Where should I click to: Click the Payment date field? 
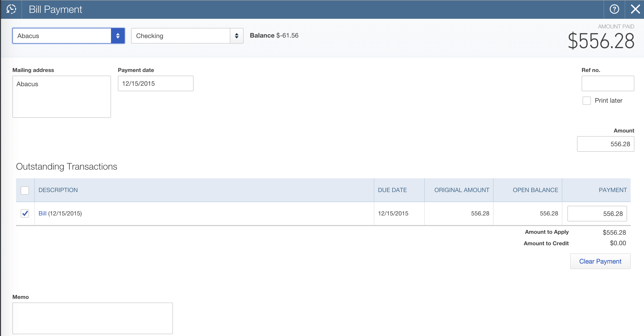tap(155, 83)
